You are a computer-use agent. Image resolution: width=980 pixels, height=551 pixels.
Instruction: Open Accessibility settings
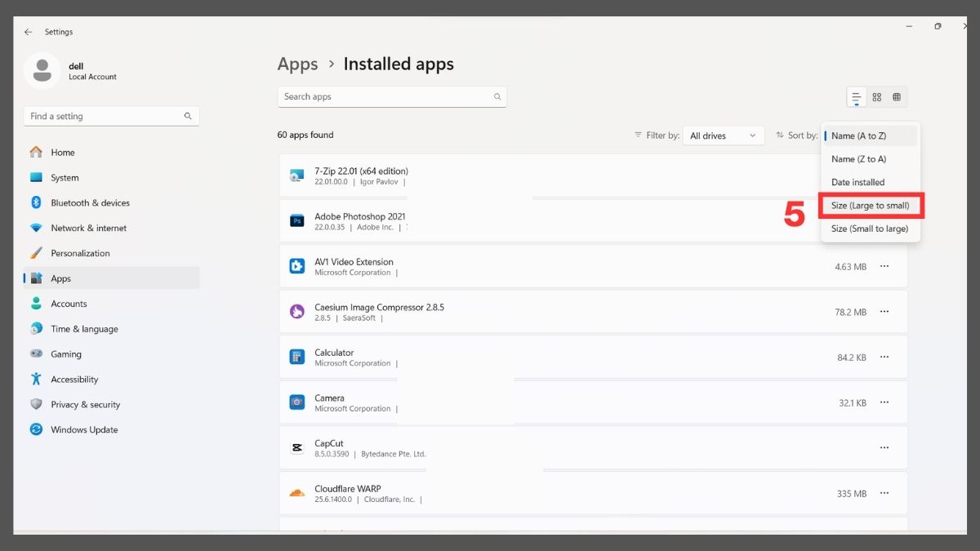(x=111, y=380)
